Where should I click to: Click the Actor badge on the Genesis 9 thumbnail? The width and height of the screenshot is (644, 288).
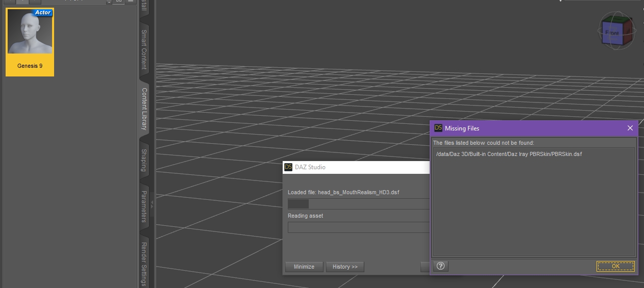point(43,12)
